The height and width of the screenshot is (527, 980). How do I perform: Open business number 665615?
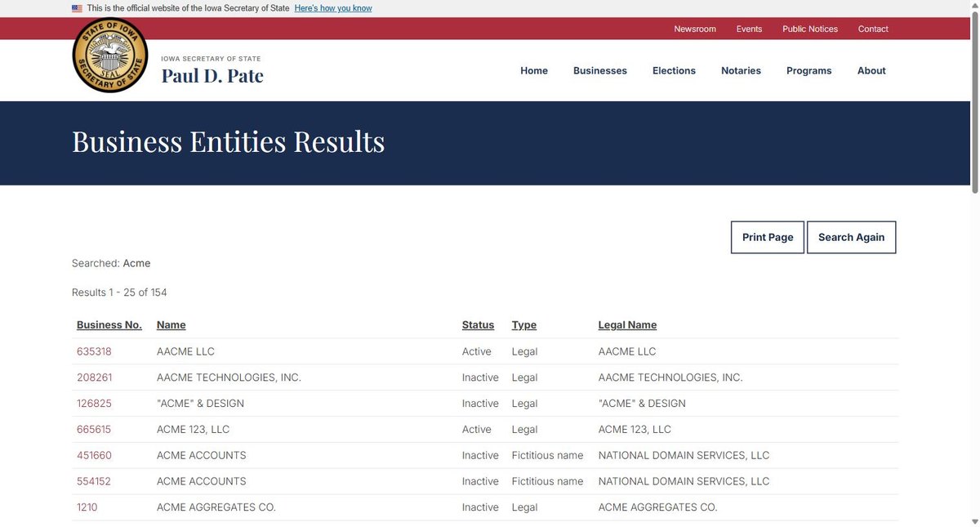tap(94, 429)
